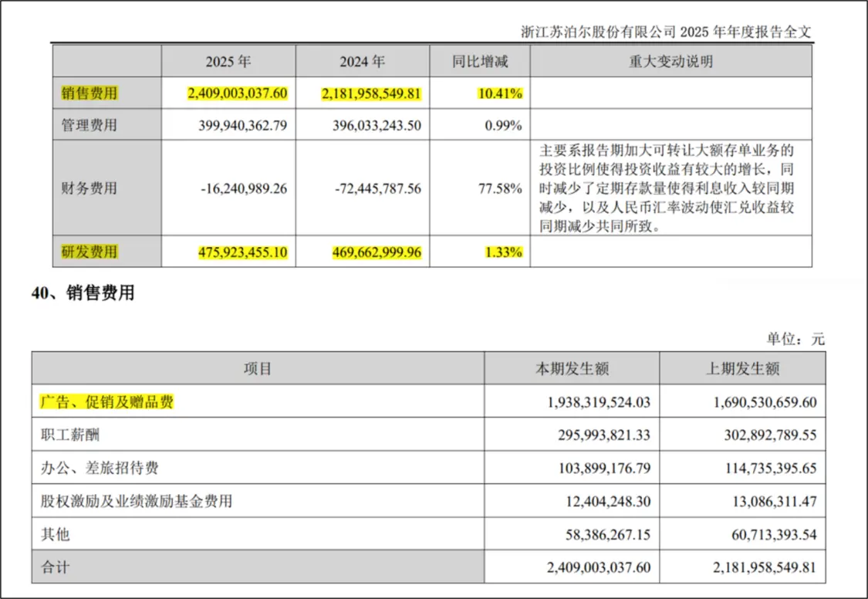Select the highlighted 销售费用 row label
Screen dimensions: 868x599
pos(90,93)
